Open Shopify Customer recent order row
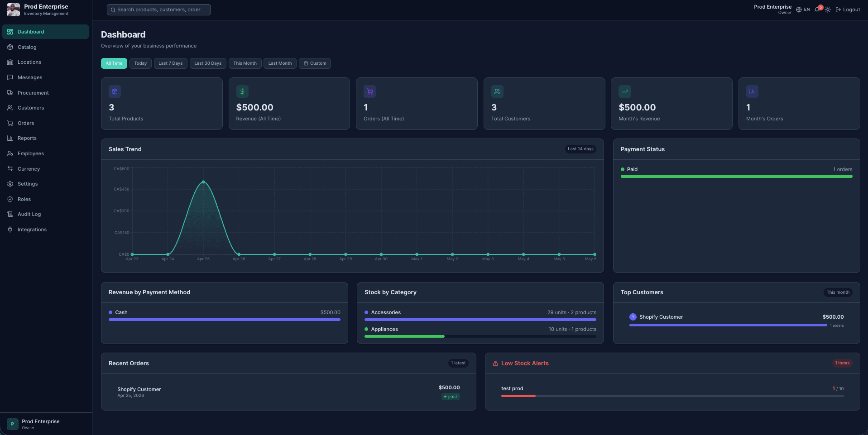 (x=288, y=392)
